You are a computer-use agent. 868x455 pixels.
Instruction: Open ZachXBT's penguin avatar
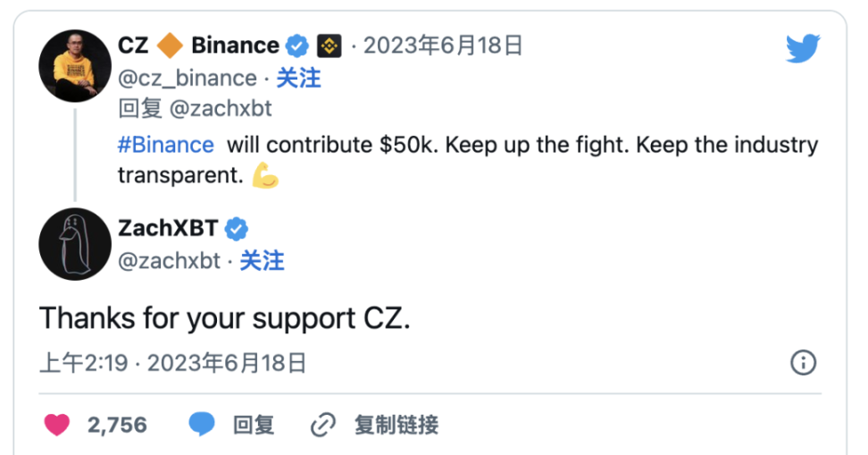click(75, 243)
